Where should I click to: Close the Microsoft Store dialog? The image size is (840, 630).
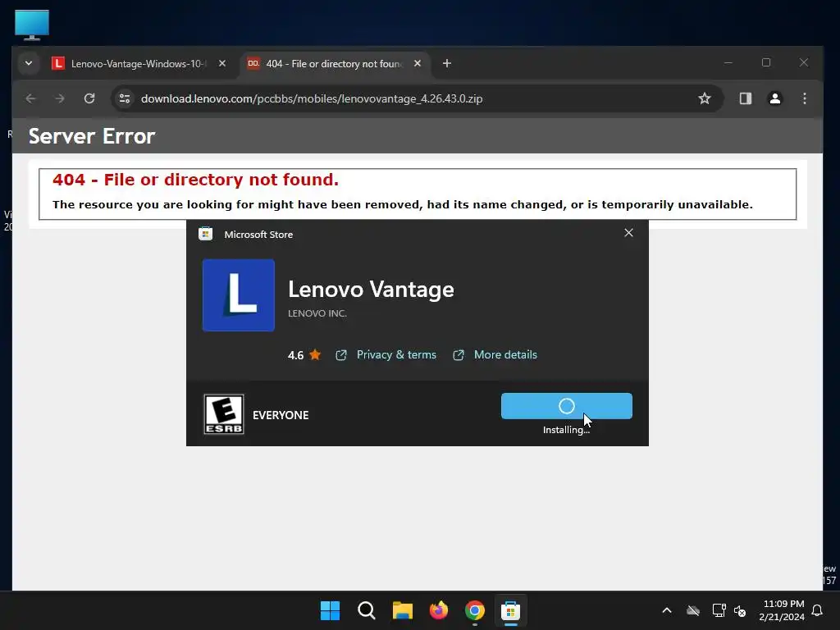pos(629,232)
